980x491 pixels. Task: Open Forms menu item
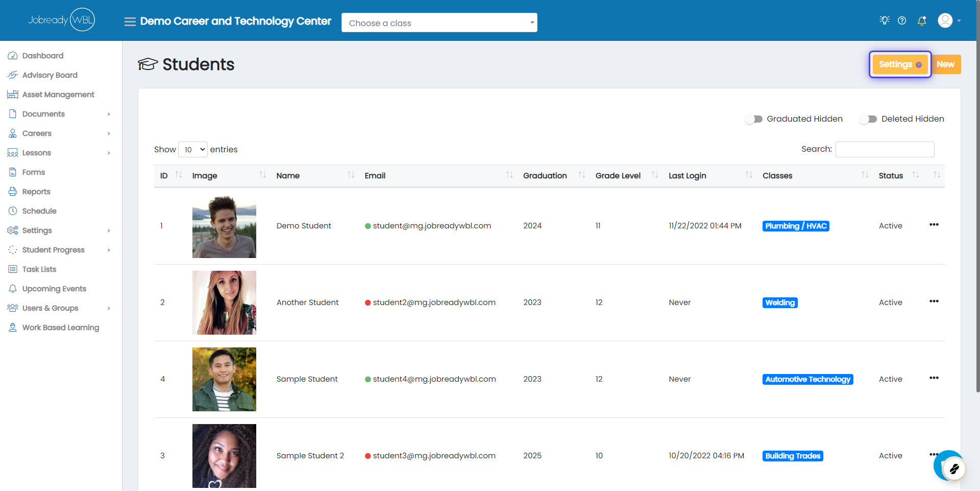click(34, 172)
